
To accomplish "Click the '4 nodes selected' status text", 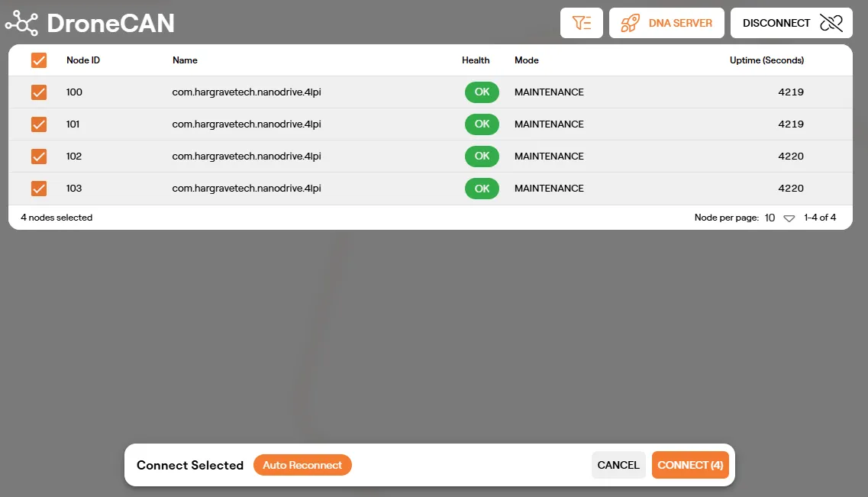I will coord(56,218).
